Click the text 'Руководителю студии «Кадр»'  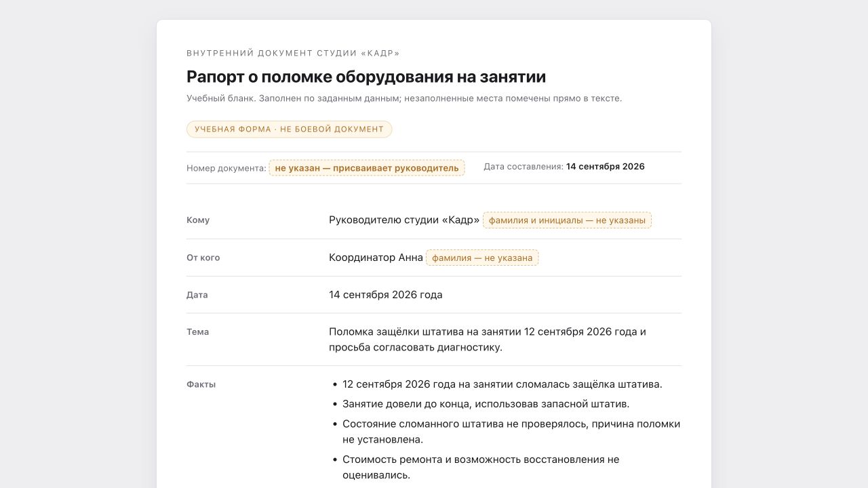(404, 220)
